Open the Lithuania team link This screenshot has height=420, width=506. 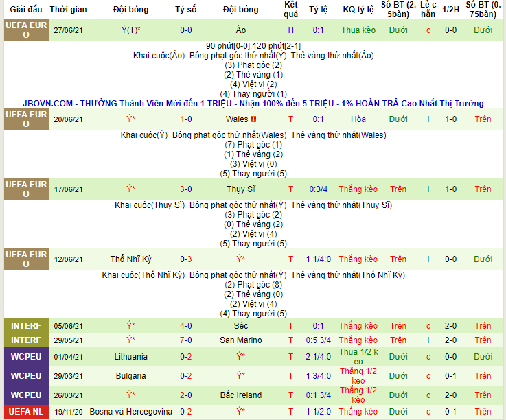pyautogui.click(x=130, y=357)
